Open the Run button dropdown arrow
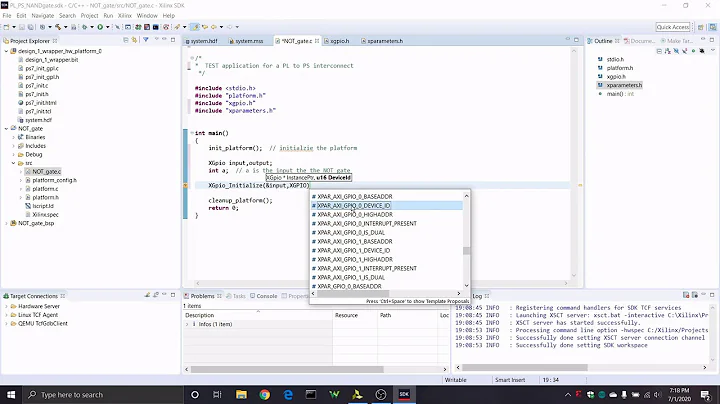 107,27
